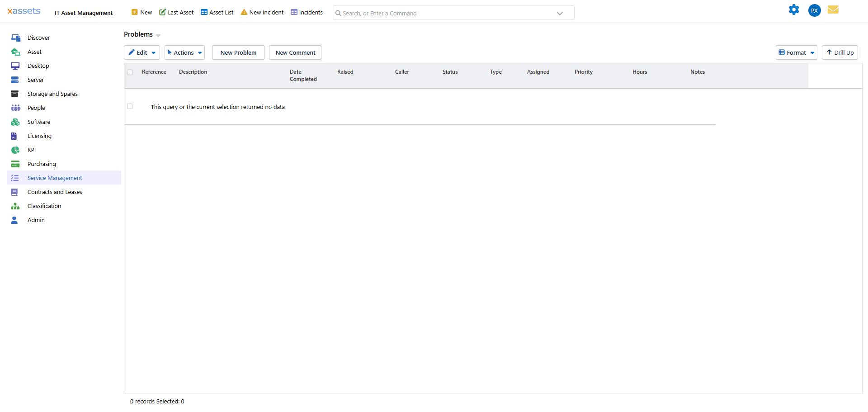Click the PX user avatar badge

(814, 10)
